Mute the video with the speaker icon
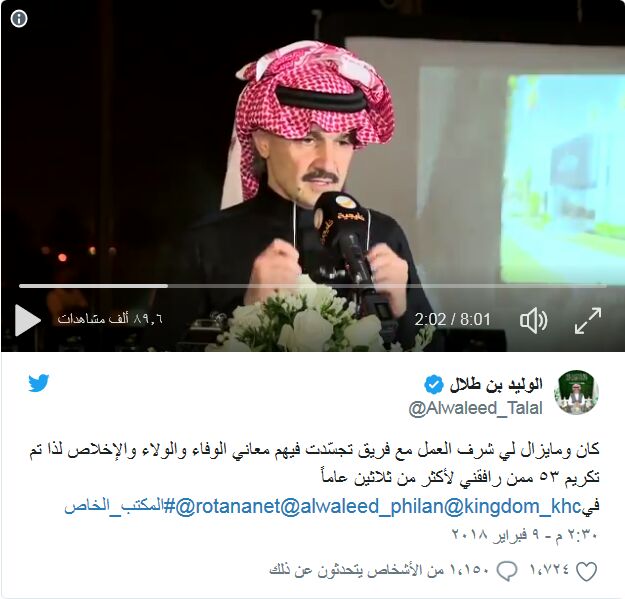625x599 pixels. pyautogui.click(x=534, y=320)
